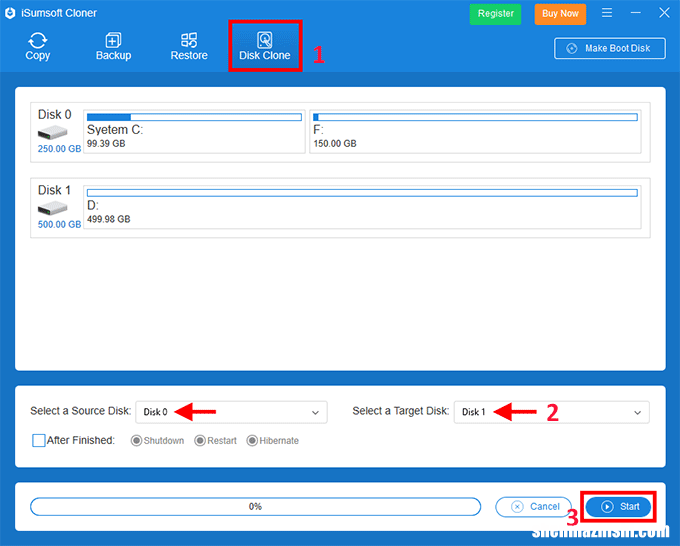This screenshot has width=680, height=546.
Task: Click the 499.98 GB partition size text
Action: tap(108, 219)
